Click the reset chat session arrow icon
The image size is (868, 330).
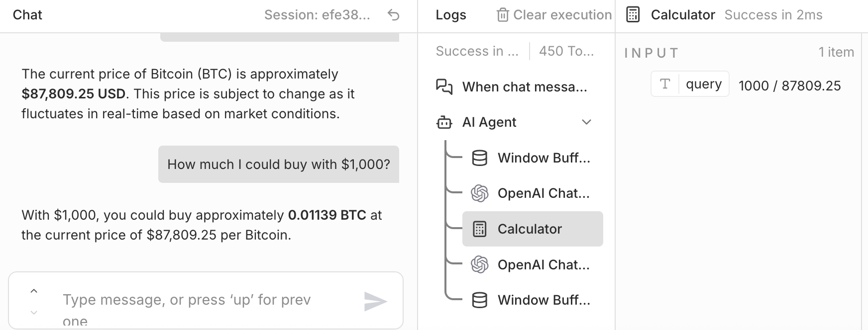click(393, 15)
